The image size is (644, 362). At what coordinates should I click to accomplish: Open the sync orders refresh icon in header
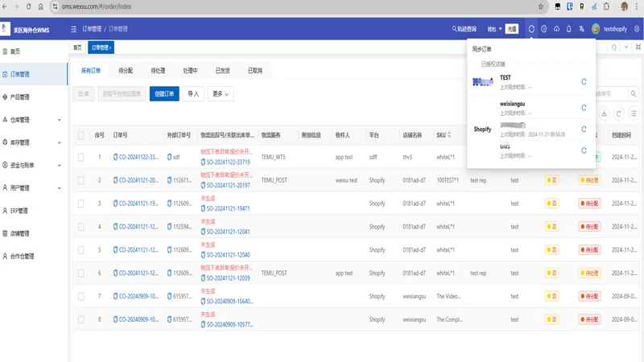click(x=531, y=29)
